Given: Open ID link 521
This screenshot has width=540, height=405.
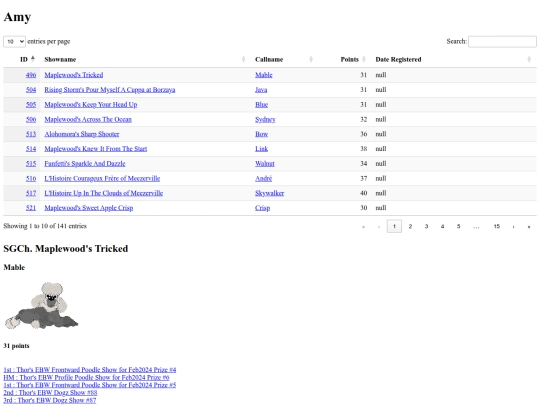Looking at the screenshot, I should point(31,208).
